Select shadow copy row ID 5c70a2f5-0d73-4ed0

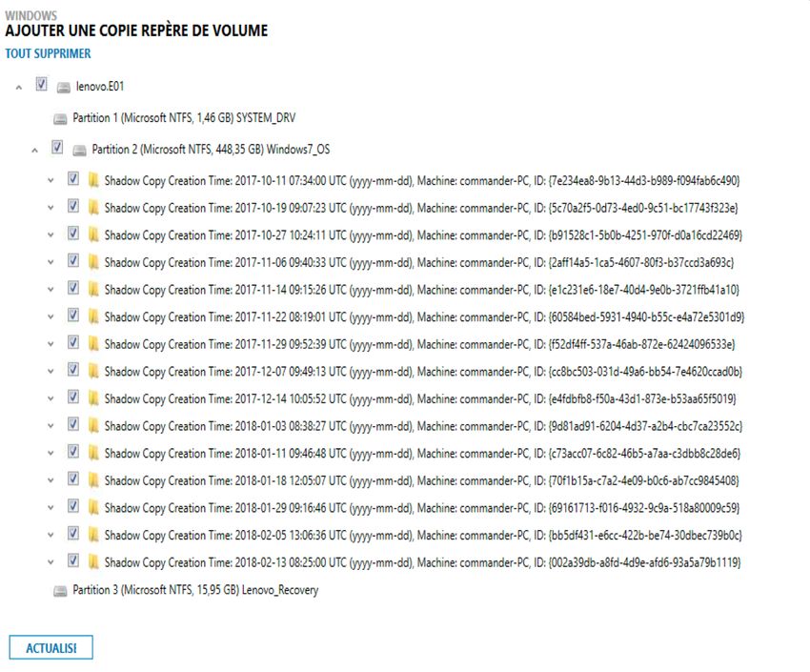pyautogui.click(x=421, y=208)
